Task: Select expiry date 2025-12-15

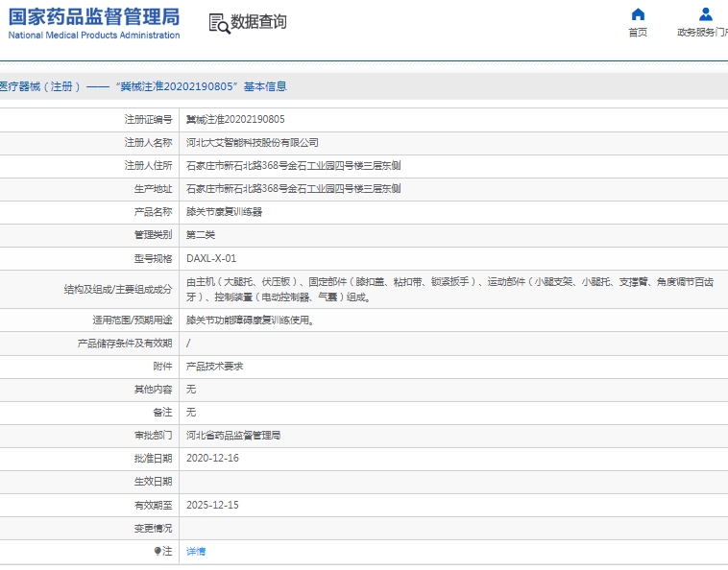Action: point(212,505)
